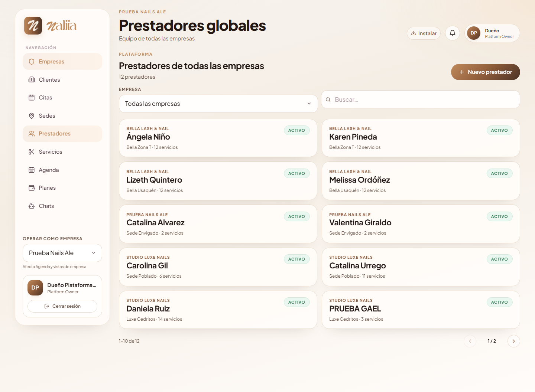Click the Catalina Urrego card

[421, 267]
